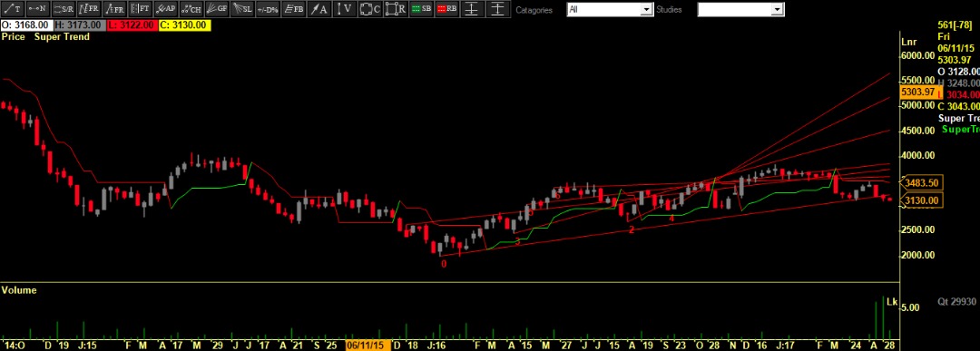980x351 pixels.
Task: Click the Open value 3168.00 box
Action: tap(26, 25)
